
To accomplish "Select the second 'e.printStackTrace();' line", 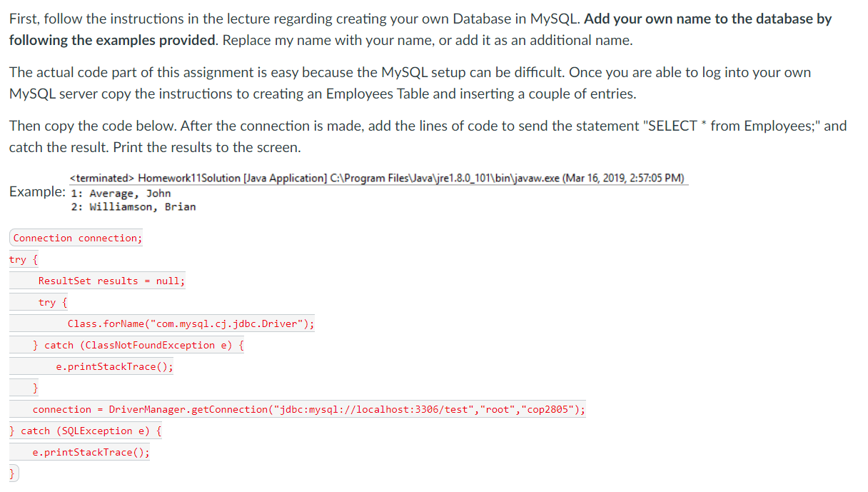I will pos(89,452).
